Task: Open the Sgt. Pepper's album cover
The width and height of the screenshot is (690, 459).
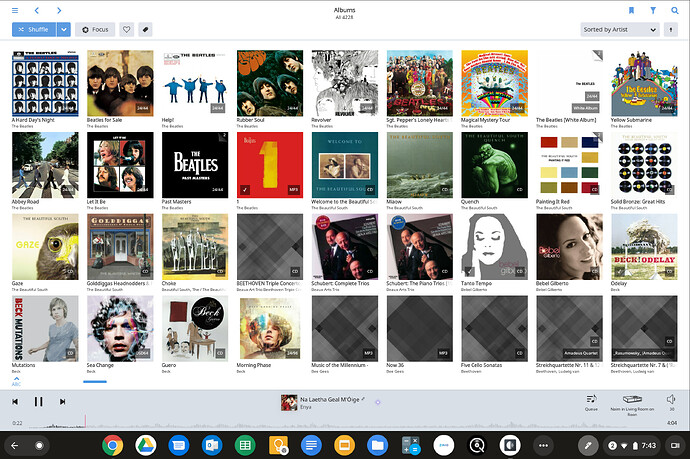Action: 420,83
